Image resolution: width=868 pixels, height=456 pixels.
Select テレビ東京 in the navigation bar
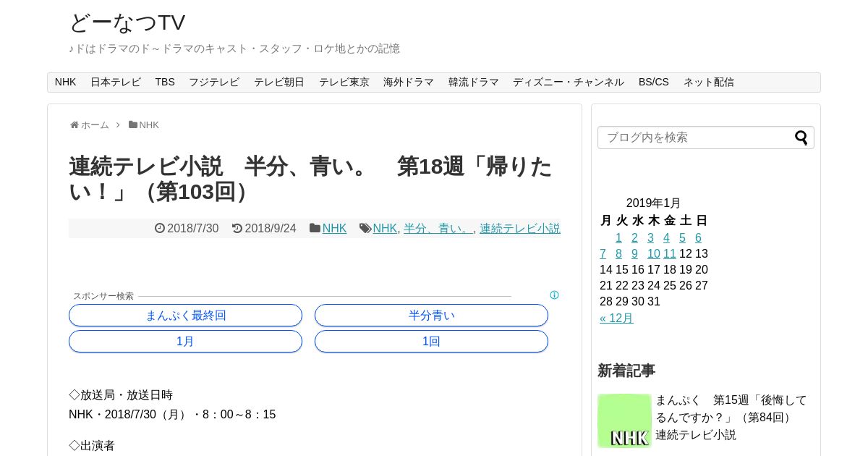click(344, 83)
